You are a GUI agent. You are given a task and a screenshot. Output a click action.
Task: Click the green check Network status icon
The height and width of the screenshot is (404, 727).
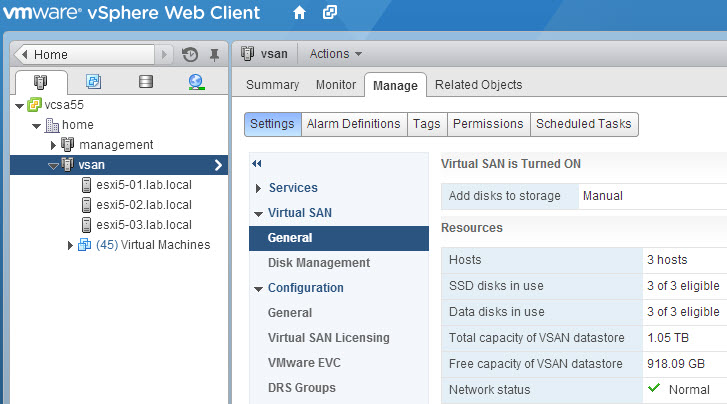point(654,388)
